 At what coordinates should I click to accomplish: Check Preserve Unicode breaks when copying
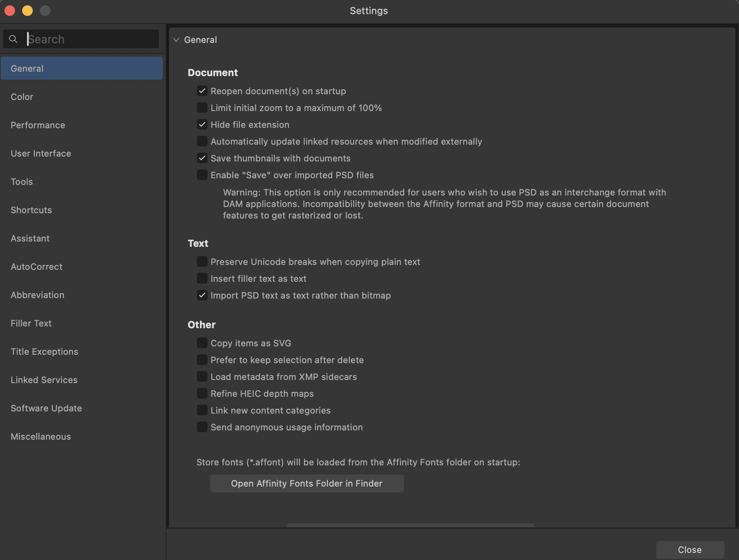coord(202,262)
